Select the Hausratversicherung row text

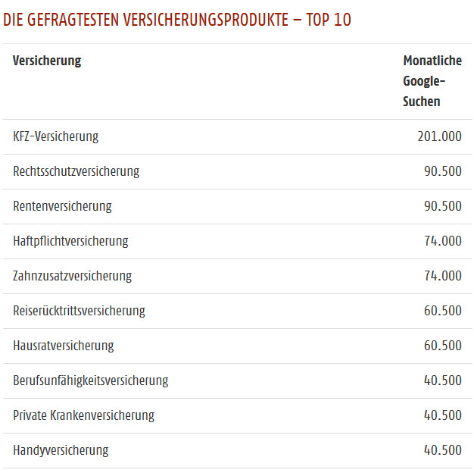[64, 346]
